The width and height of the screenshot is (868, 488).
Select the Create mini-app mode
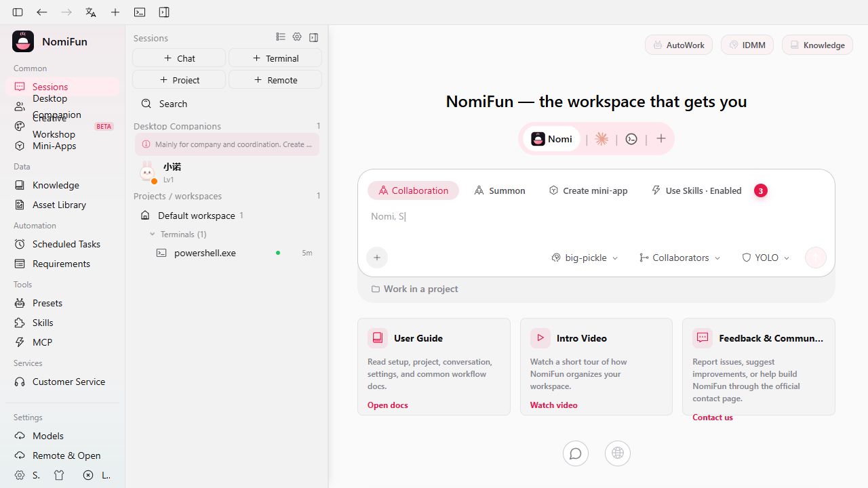click(x=589, y=190)
